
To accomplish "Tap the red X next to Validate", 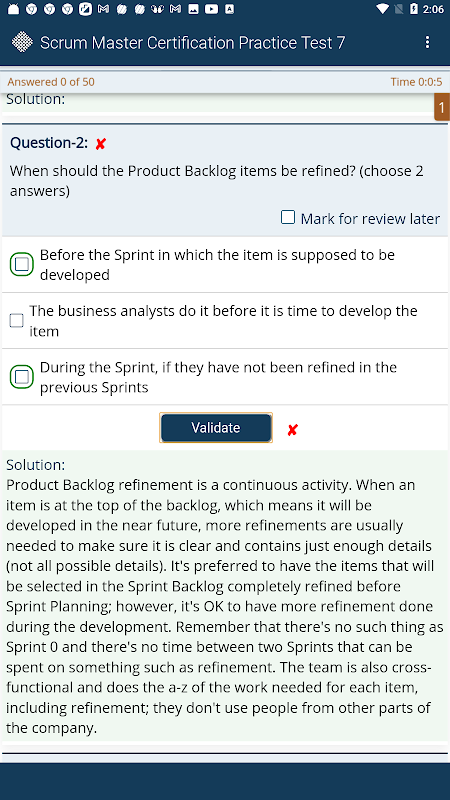I will tap(292, 430).
